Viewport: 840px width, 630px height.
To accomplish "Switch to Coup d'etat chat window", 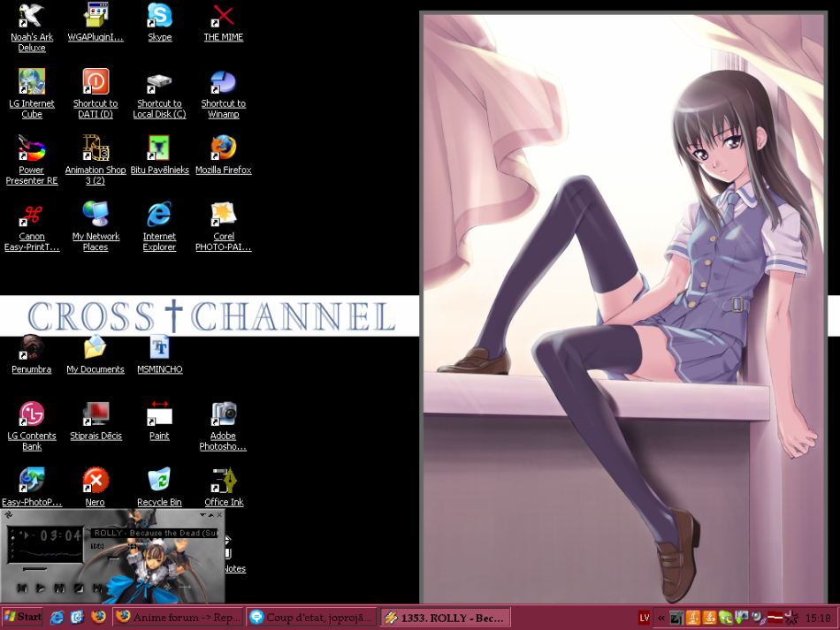I will (311, 617).
